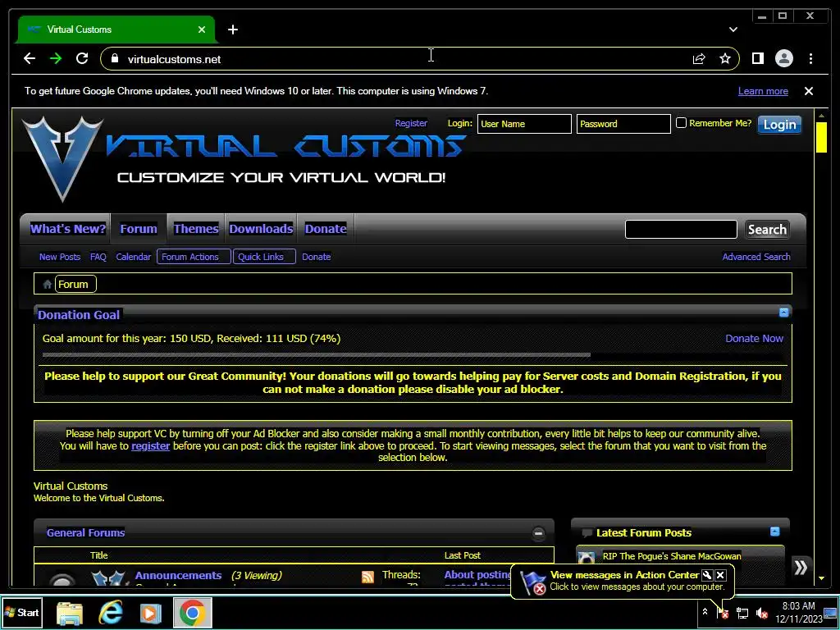This screenshot has width=840, height=630.
Task: Click the Chrome taskbar icon
Action: [192, 613]
